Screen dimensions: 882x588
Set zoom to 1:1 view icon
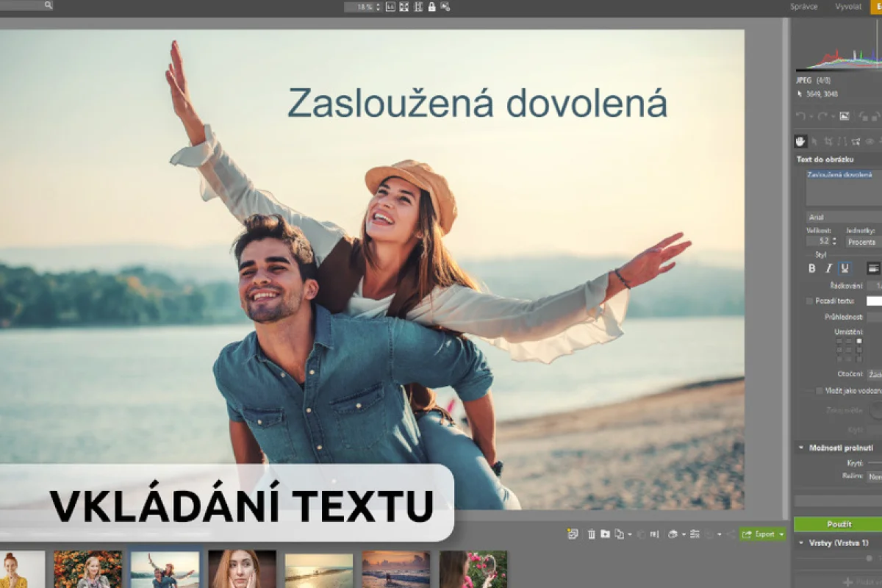(391, 7)
